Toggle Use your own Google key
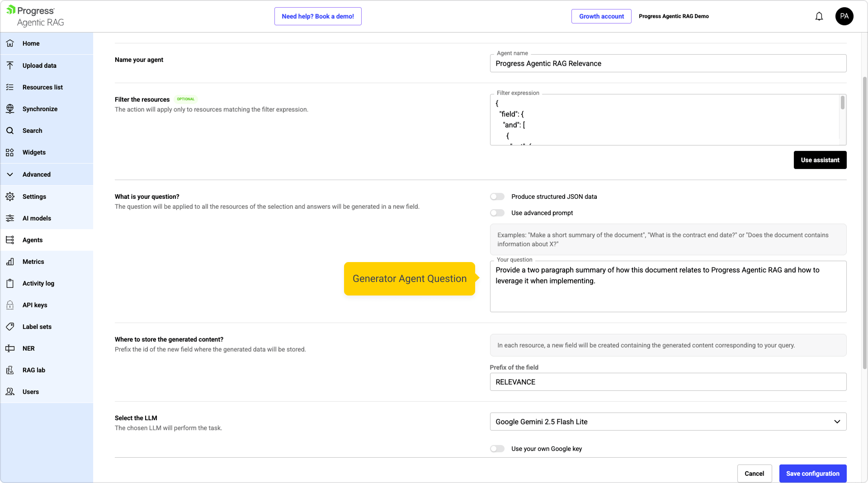This screenshot has width=868, height=483. [x=497, y=449]
